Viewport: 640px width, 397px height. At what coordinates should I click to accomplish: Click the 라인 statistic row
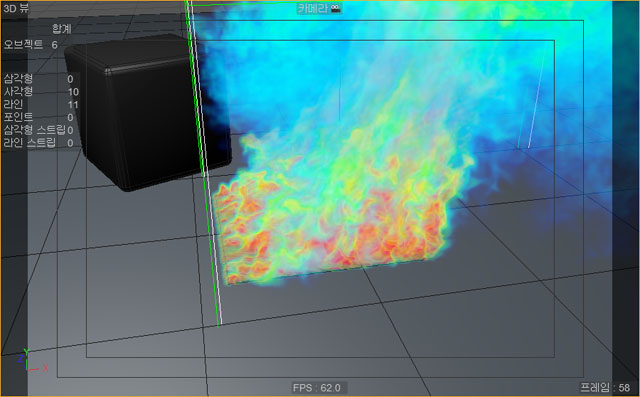point(41,104)
